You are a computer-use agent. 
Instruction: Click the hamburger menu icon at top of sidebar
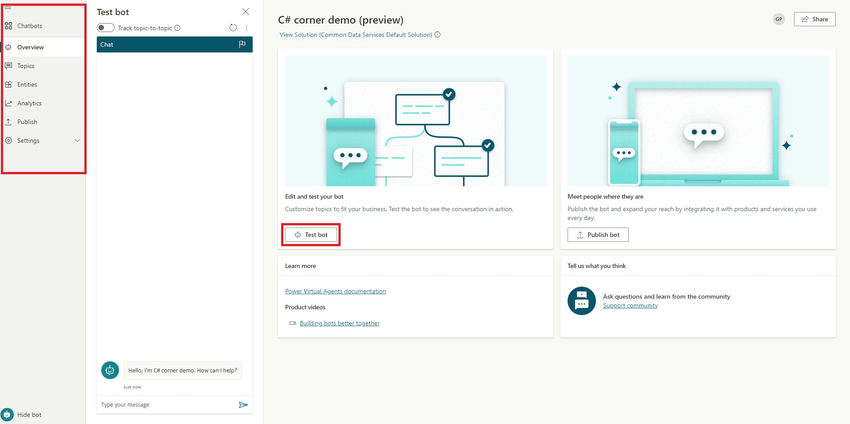[x=8, y=7]
